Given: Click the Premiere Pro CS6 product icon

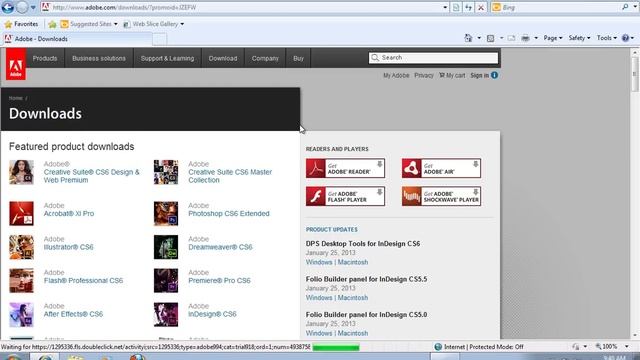Looking at the screenshot, I should [x=166, y=280].
